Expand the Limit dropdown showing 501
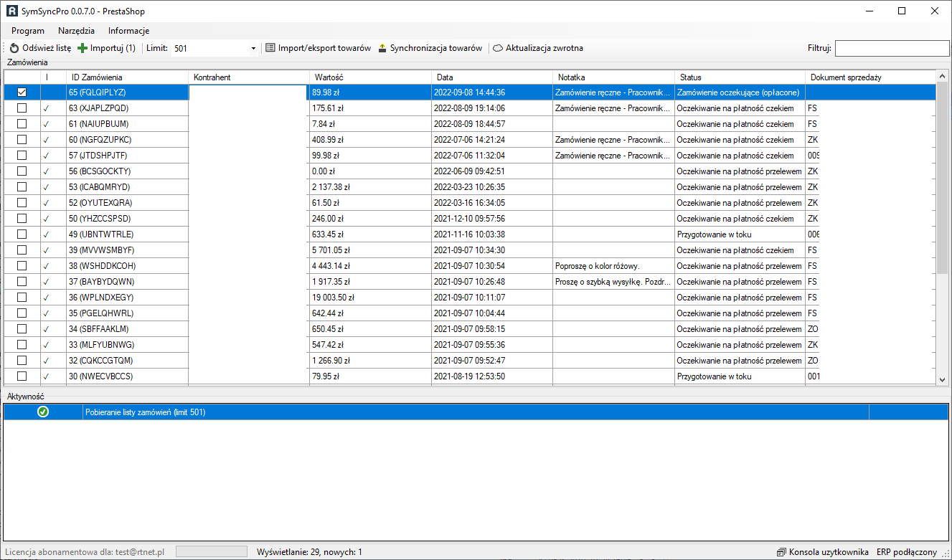The image size is (952, 560). [x=253, y=48]
